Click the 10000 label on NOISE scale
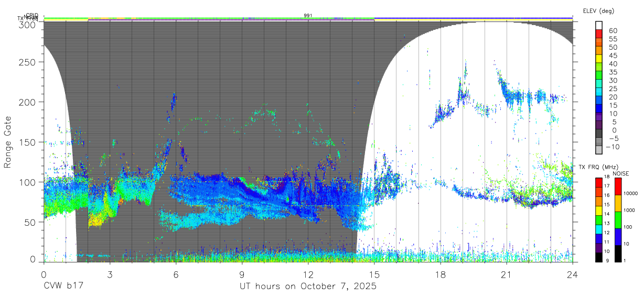 (630, 194)
